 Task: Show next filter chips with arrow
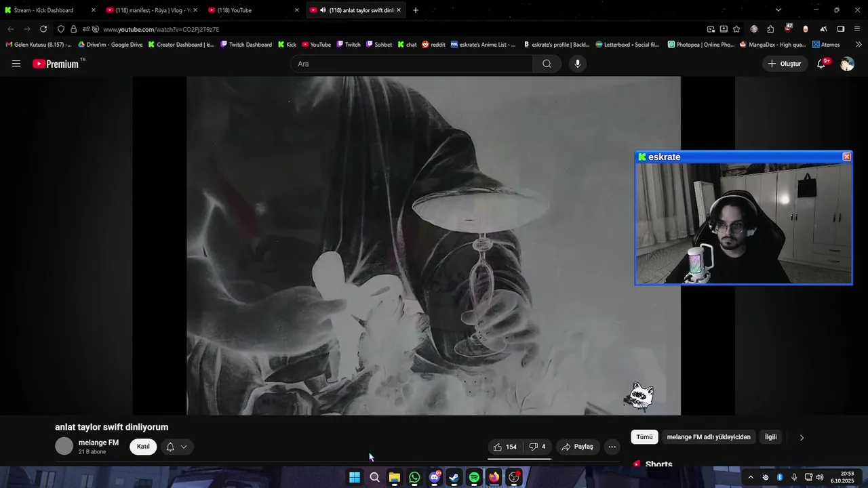pos(802,437)
